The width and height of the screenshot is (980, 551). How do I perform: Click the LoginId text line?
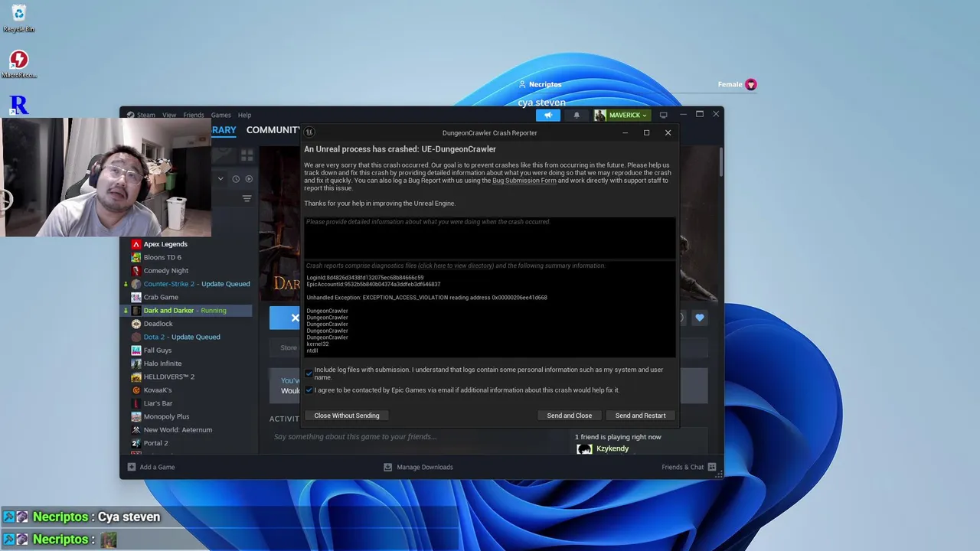(x=364, y=278)
